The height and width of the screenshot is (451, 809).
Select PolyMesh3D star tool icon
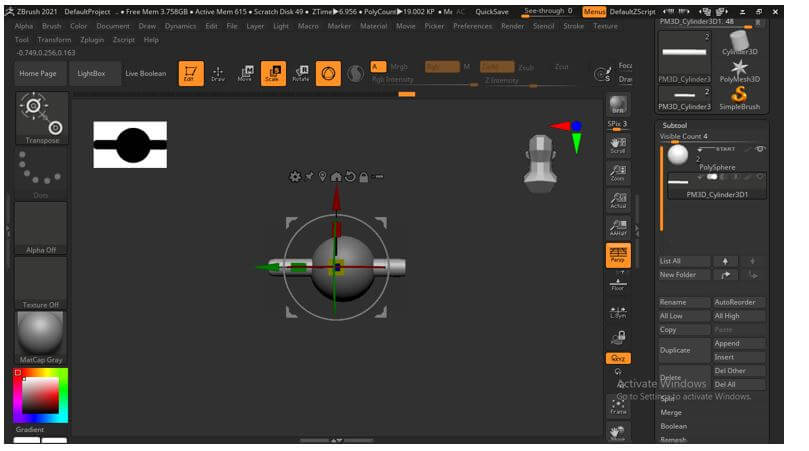(739, 71)
